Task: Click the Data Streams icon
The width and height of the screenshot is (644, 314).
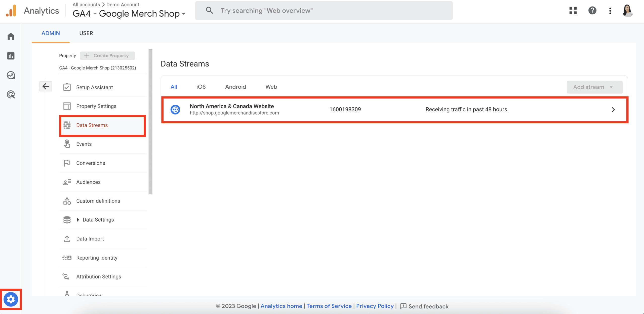Action: tap(67, 125)
